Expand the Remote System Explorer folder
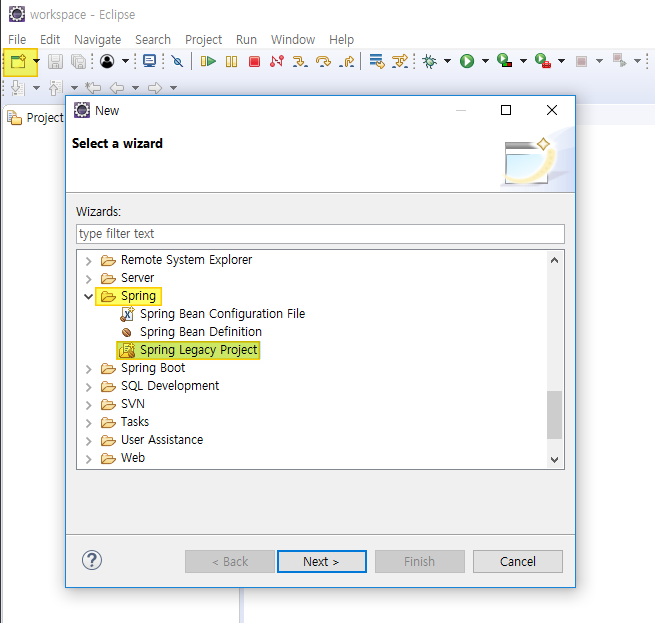The image size is (655, 623). pyautogui.click(x=88, y=261)
